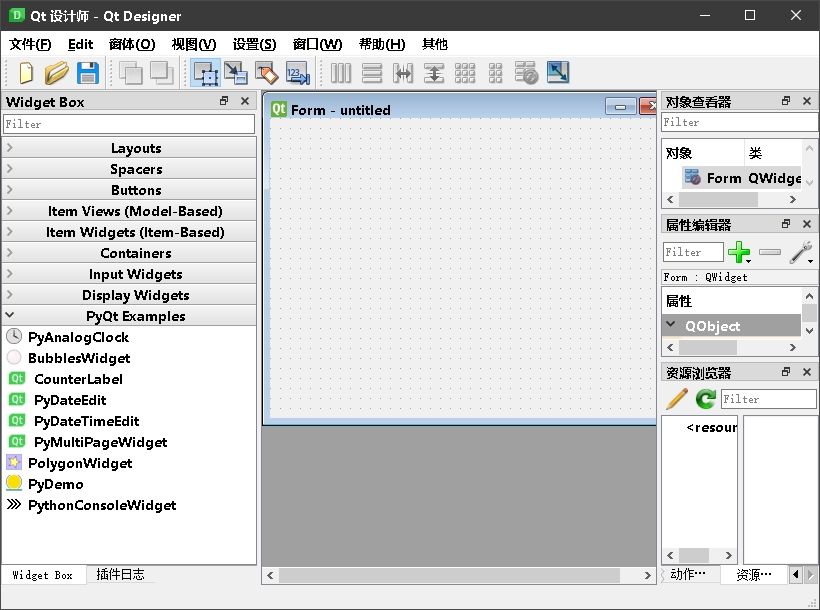This screenshot has width=820, height=610.
Task: Click the 资源浏览器 filter field
Action: [x=768, y=399]
